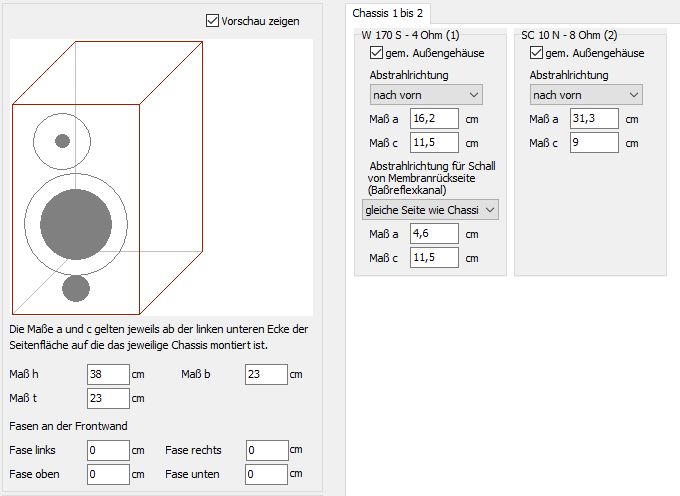Edit the Fase unten field
Viewport: 680px width, 496px height.
coord(265,473)
